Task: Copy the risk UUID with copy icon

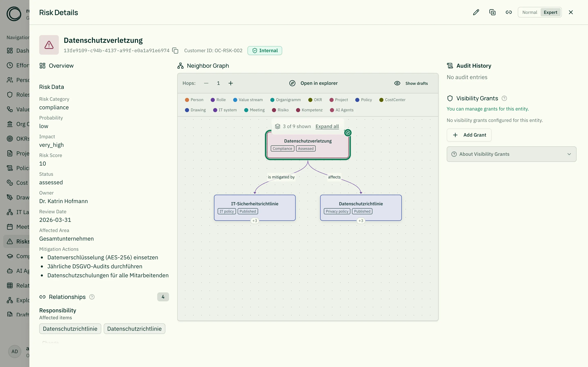Action: [175, 51]
